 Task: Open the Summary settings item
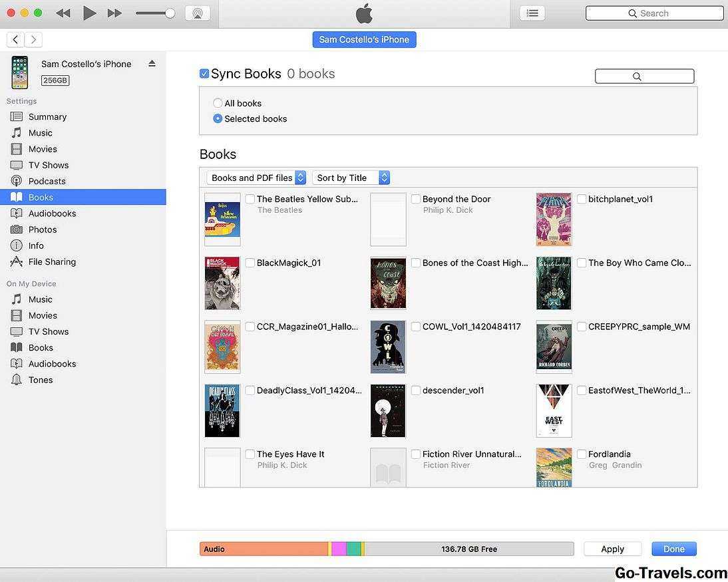(47, 116)
